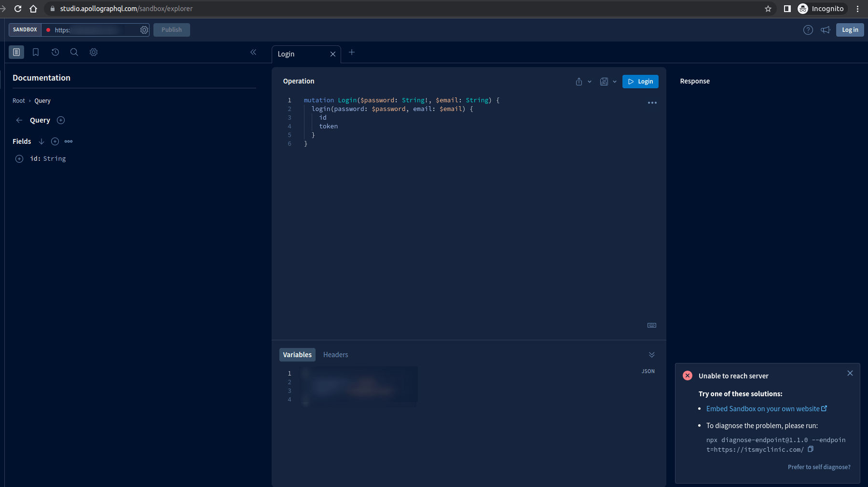Bookmark this page with the star icon
This screenshot has height=487, width=868.
(x=768, y=9)
